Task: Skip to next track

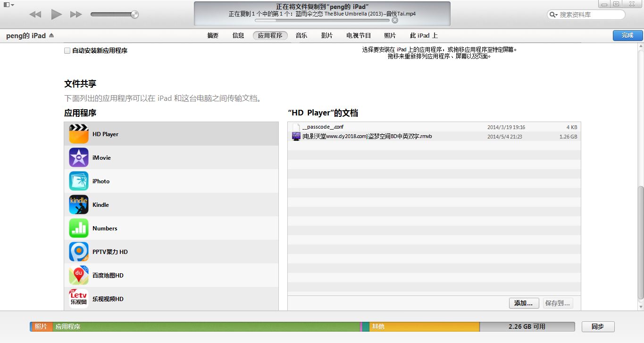Action: click(76, 15)
